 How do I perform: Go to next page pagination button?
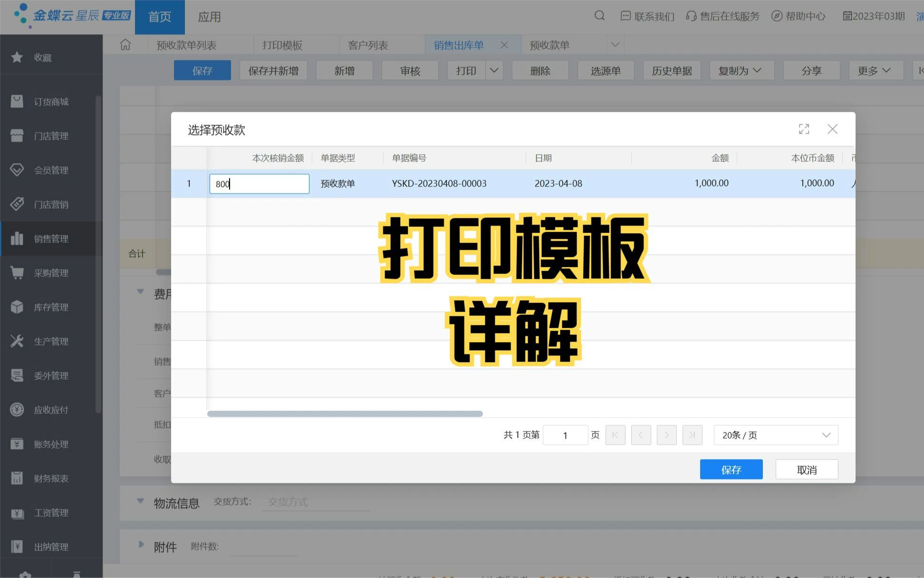point(667,435)
